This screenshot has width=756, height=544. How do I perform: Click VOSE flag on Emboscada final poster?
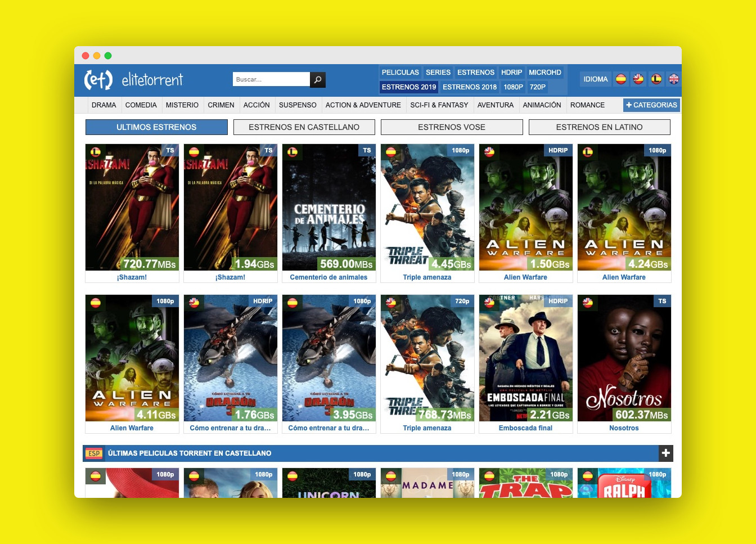[489, 303]
